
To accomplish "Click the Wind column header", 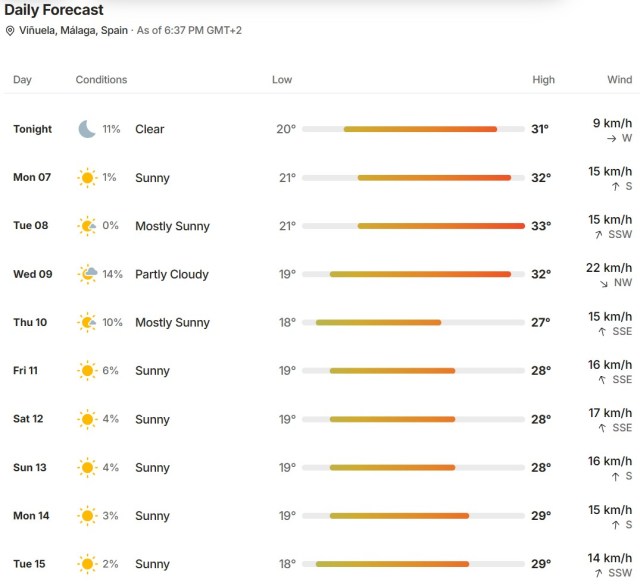I will click(x=619, y=80).
